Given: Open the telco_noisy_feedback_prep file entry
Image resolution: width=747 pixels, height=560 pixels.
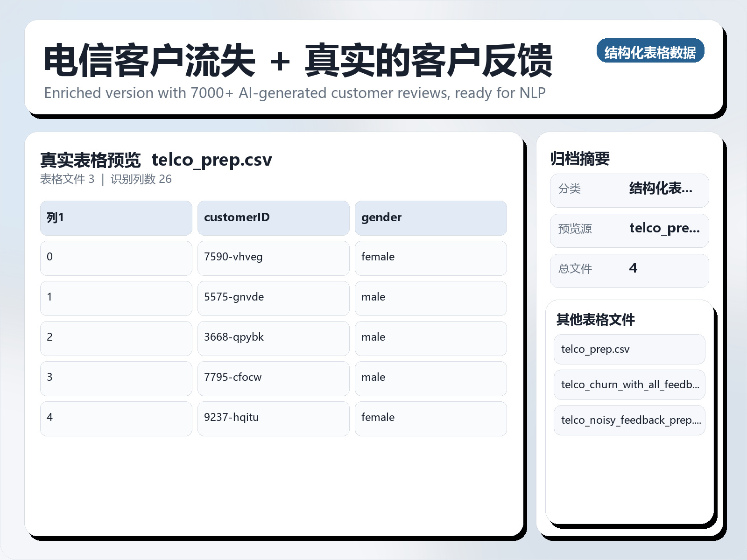Looking at the screenshot, I should pyautogui.click(x=629, y=420).
